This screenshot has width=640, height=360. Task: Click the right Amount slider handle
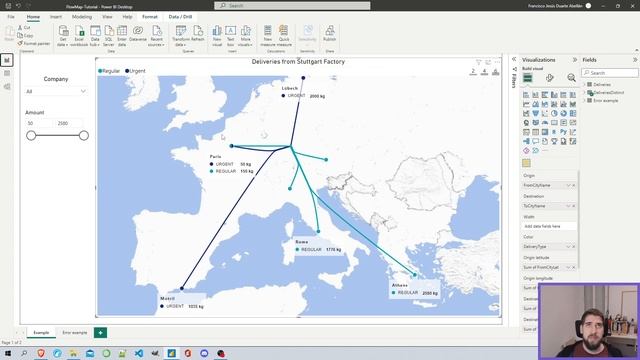[84, 136]
